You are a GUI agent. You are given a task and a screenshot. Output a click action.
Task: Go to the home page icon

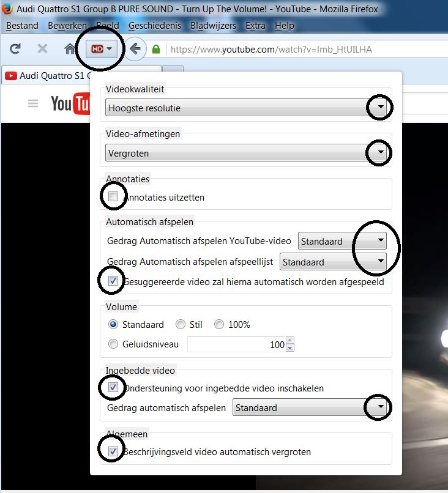pos(70,49)
